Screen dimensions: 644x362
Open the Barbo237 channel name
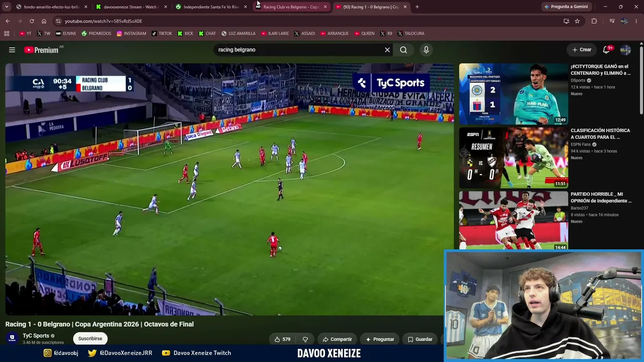click(579, 208)
